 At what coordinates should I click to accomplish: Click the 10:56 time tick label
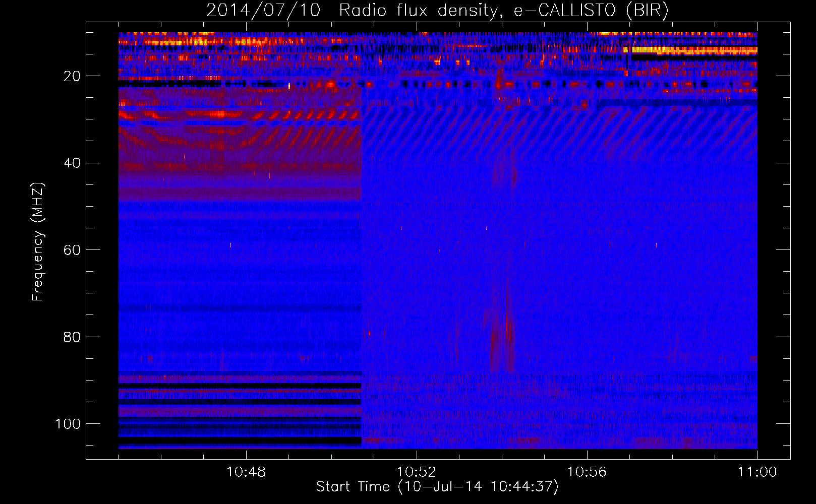pyautogui.click(x=587, y=472)
